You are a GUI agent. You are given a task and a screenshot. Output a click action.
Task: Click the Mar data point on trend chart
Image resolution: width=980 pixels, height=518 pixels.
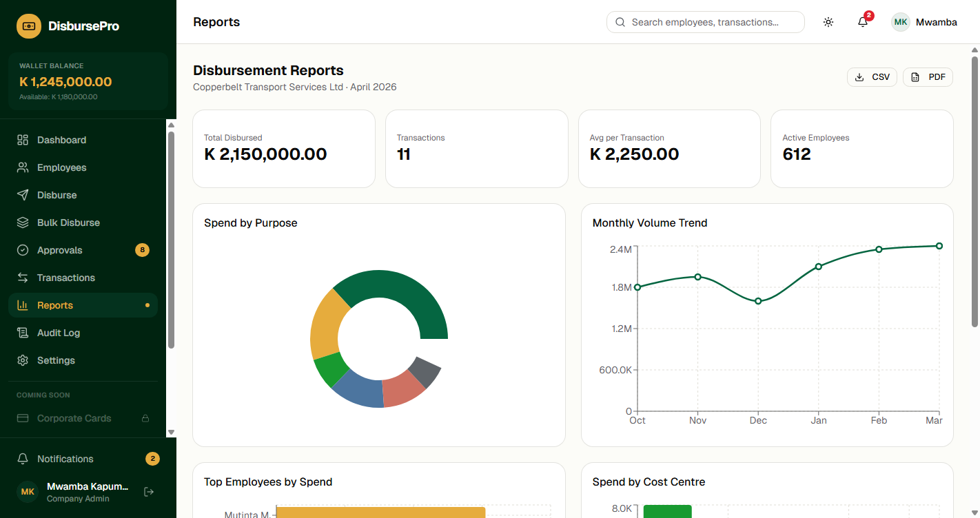[x=939, y=246]
